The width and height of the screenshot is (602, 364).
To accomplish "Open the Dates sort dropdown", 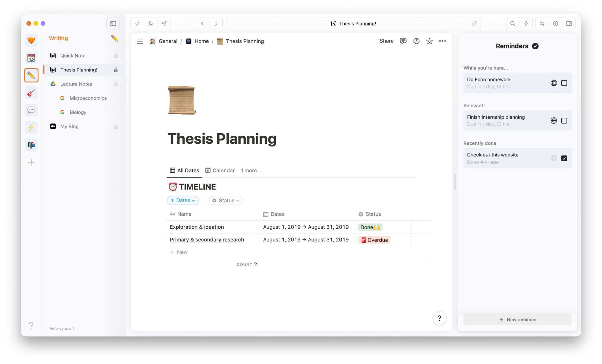I will tap(183, 200).
